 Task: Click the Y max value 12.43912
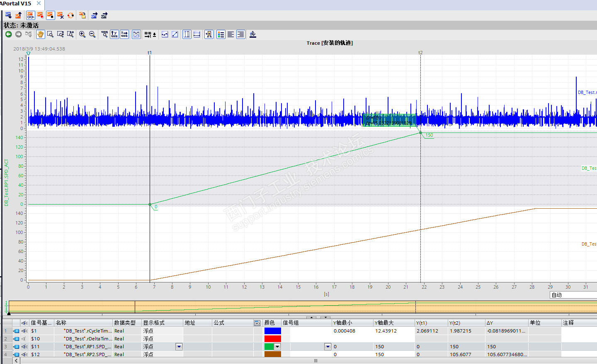coord(386,331)
